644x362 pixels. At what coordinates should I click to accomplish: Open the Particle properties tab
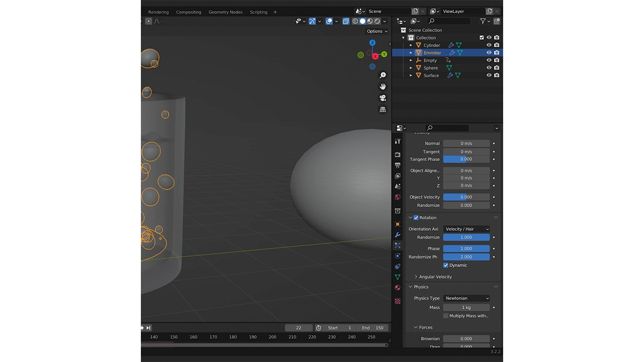pos(397,245)
